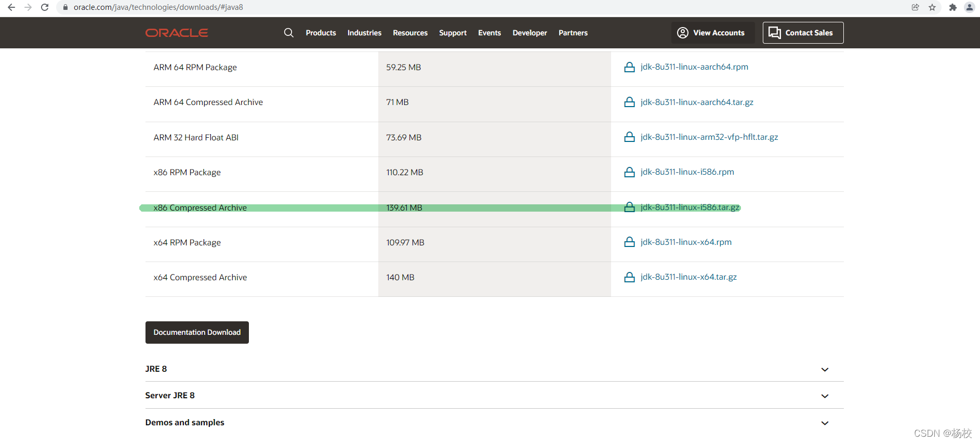This screenshot has width=980, height=443.
Task: Open the browser extensions menu
Action: coord(952,7)
